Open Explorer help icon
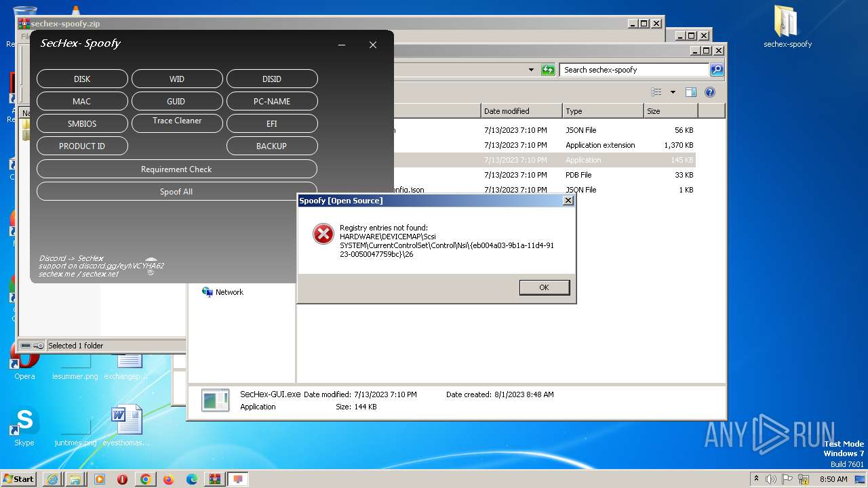 click(x=710, y=92)
